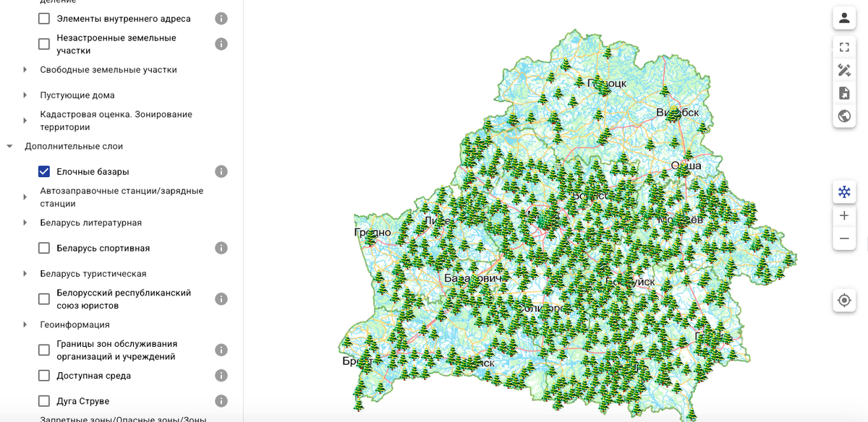Click the globe basemap icon

tap(844, 116)
